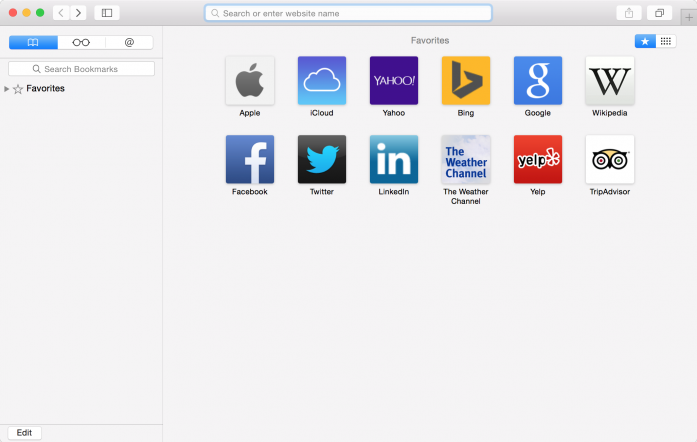This screenshot has width=697, height=442.
Task: Click the TripAdvisor label text
Action: pyautogui.click(x=610, y=192)
